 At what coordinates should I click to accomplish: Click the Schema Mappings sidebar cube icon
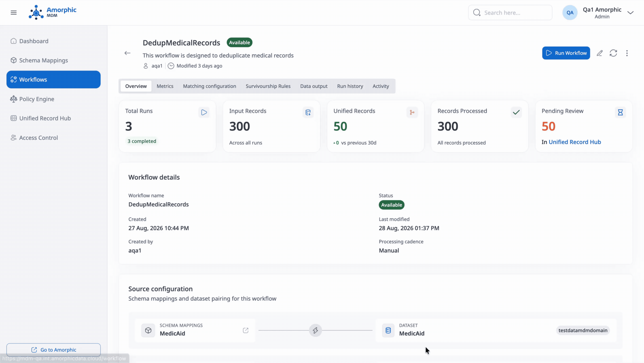(x=13, y=60)
